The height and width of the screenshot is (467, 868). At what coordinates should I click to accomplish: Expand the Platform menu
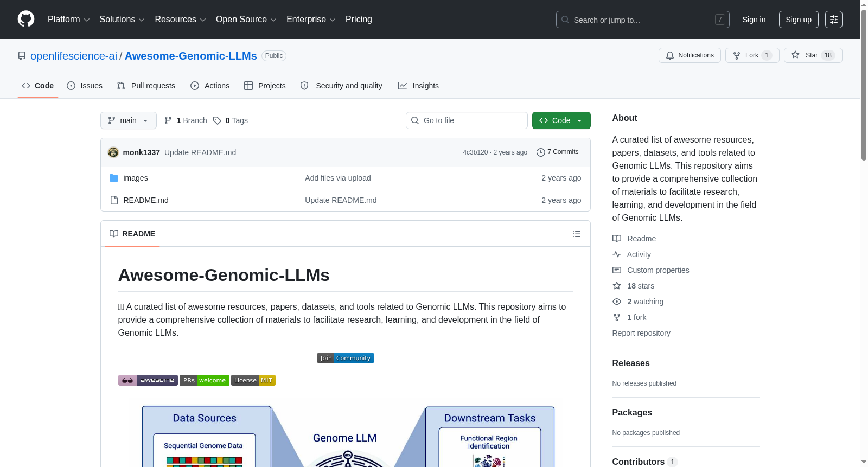tap(68, 20)
